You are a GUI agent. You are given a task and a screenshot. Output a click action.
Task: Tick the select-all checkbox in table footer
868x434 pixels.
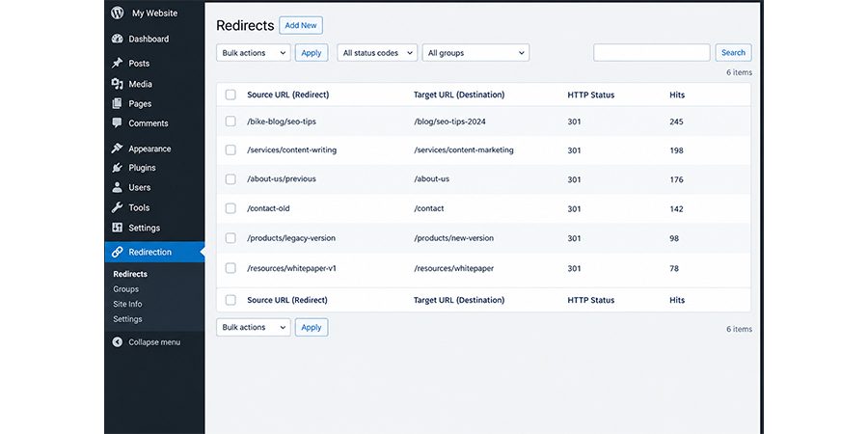(x=231, y=300)
